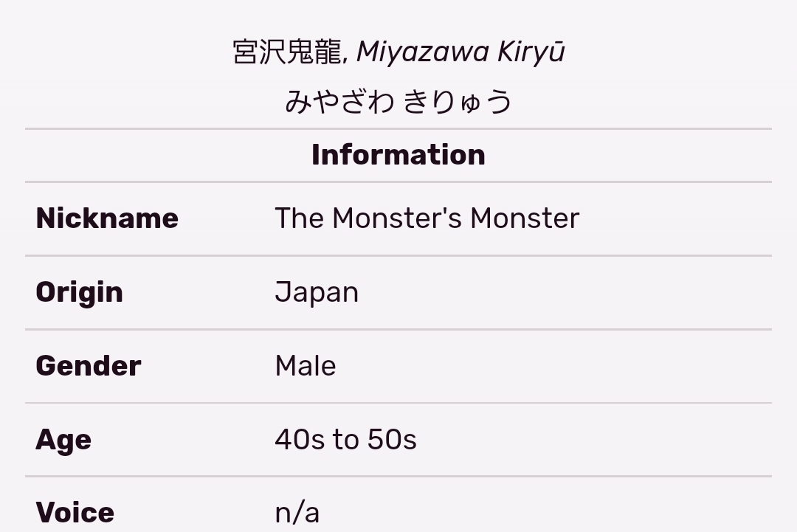Select the Nickname label
The height and width of the screenshot is (532, 797).
pyautogui.click(x=107, y=218)
